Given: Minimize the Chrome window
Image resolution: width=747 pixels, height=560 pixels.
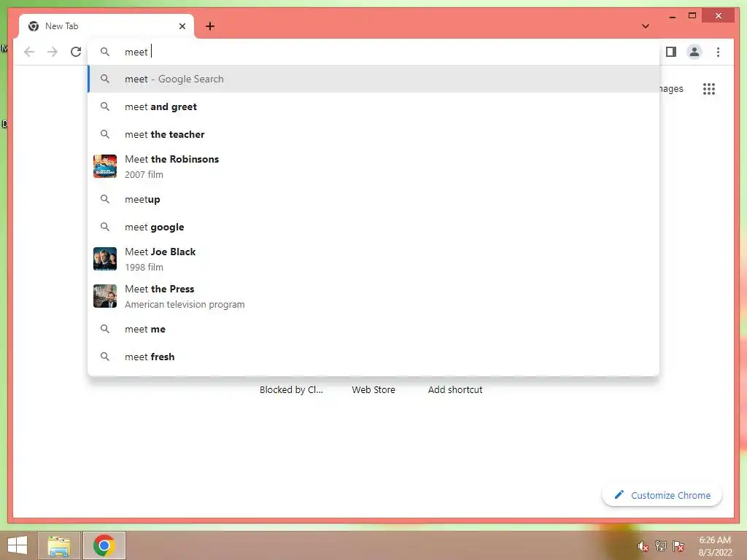Looking at the screenshot, I should [x=672, y=16].
